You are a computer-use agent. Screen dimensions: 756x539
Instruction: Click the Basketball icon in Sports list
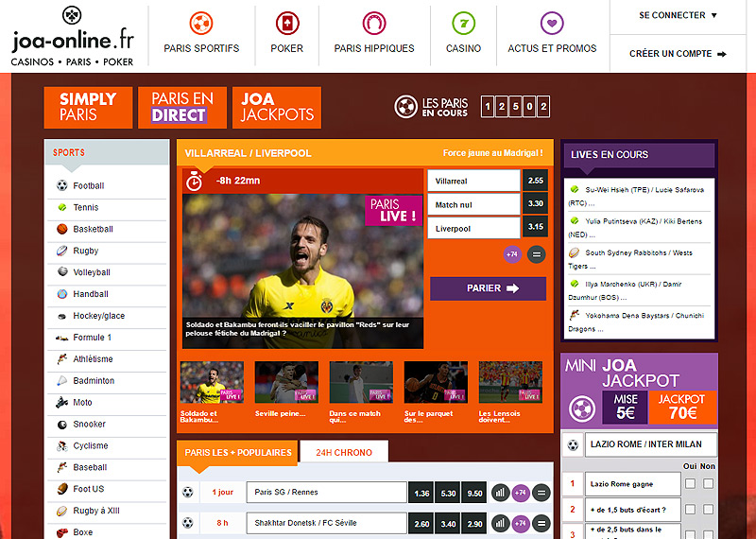point(62,229)
